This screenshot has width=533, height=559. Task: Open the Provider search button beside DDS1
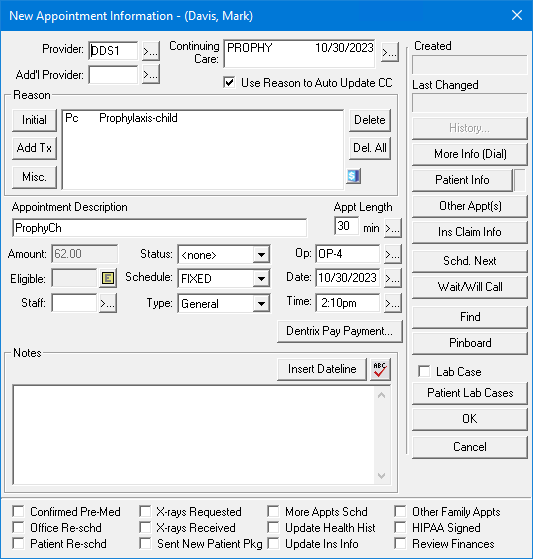tap(150, 51)
